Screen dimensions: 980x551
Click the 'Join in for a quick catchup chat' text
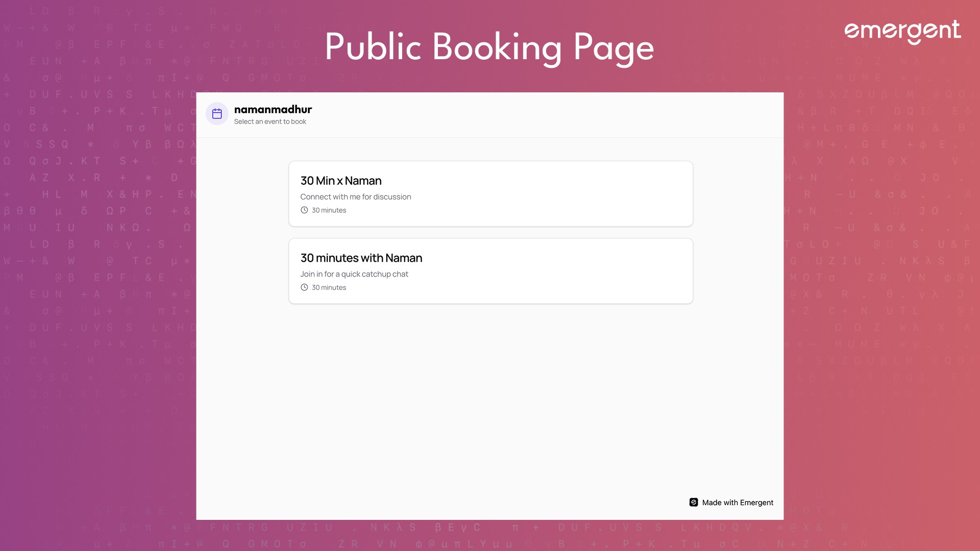pyautogui.click(x=354, y=274)
